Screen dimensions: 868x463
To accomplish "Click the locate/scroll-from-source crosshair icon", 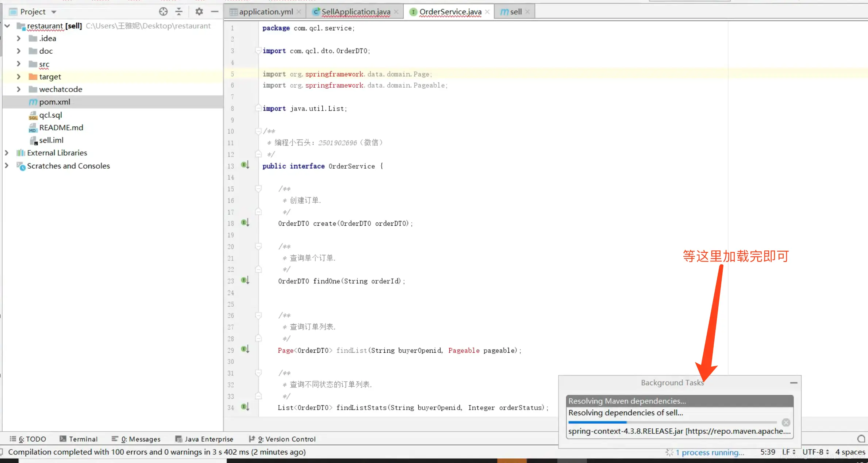I will pyautogui.click(x=163, y=12).
